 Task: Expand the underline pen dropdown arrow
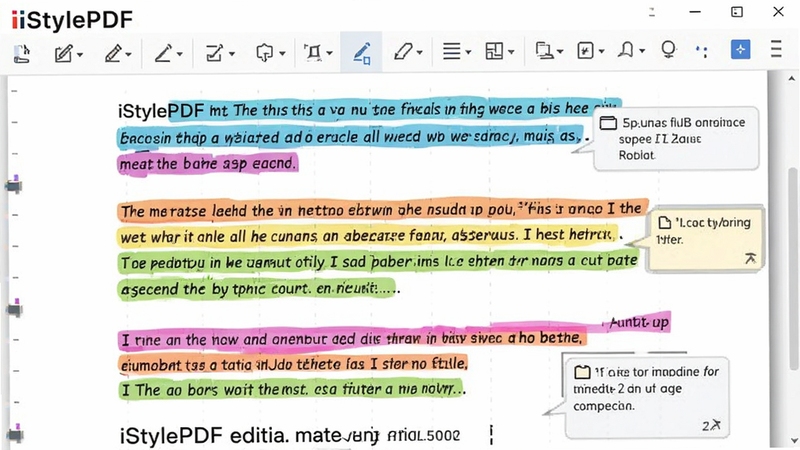click(x=180, y=54)
